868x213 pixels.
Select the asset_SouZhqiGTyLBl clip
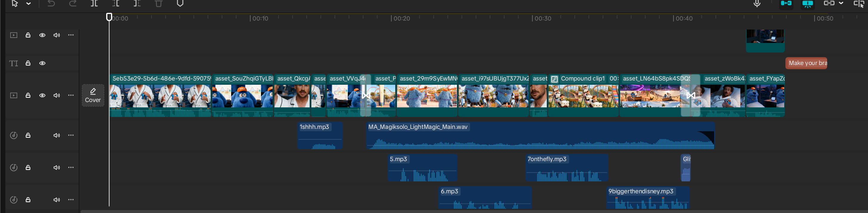pyautogui.click(x=243, y=96)
